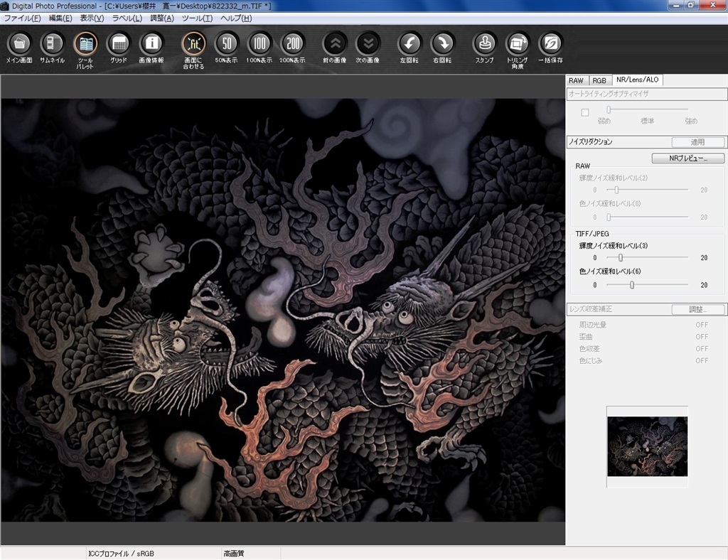
Task: Select the NR/Lens/ALO tab
Action: 638,80
